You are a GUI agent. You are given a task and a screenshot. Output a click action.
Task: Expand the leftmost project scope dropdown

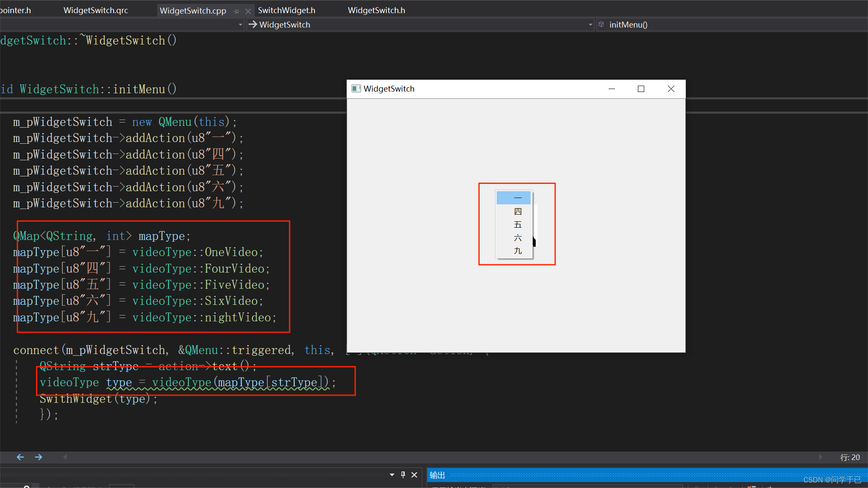[x=240, y=25]
